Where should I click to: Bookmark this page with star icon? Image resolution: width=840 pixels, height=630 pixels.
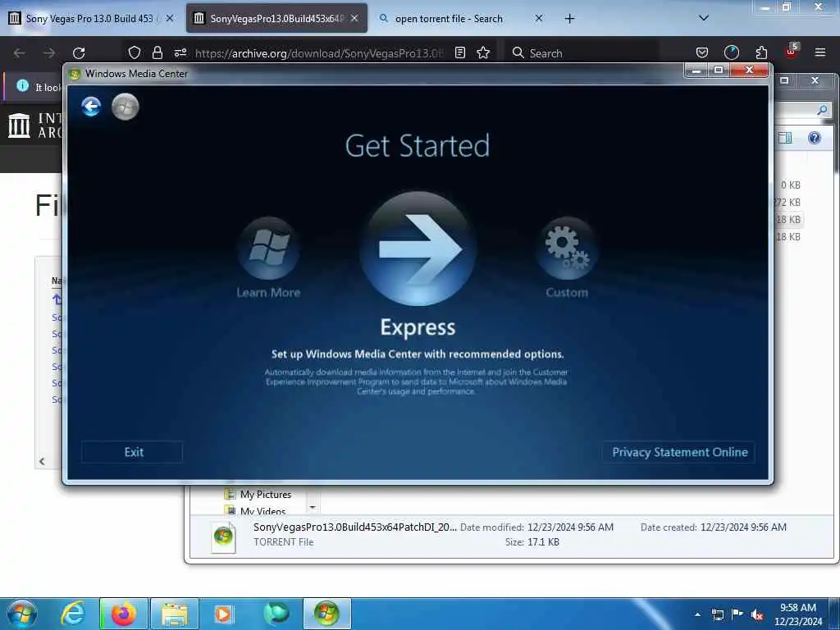click(x=483, y=52)
